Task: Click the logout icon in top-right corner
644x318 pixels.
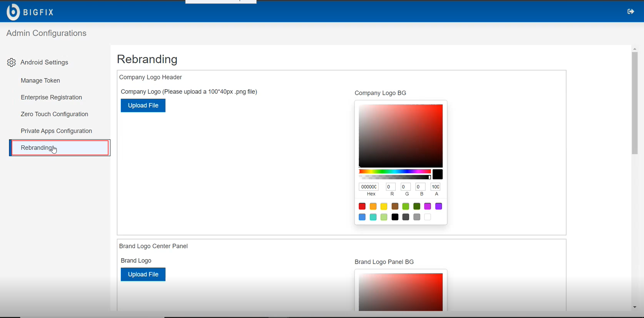Action: (631, 12)
